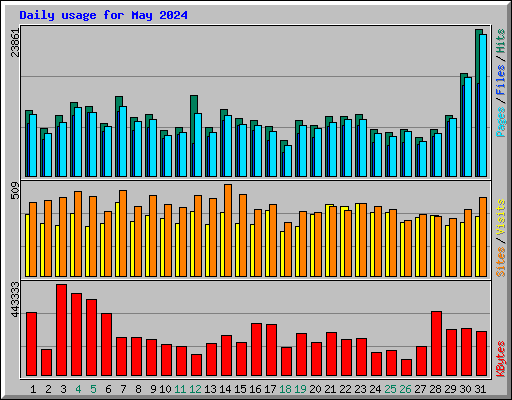Click the cyan Pages bar for day 30
512x400 pixels.
pyautogui.click(x=468, y=127)
